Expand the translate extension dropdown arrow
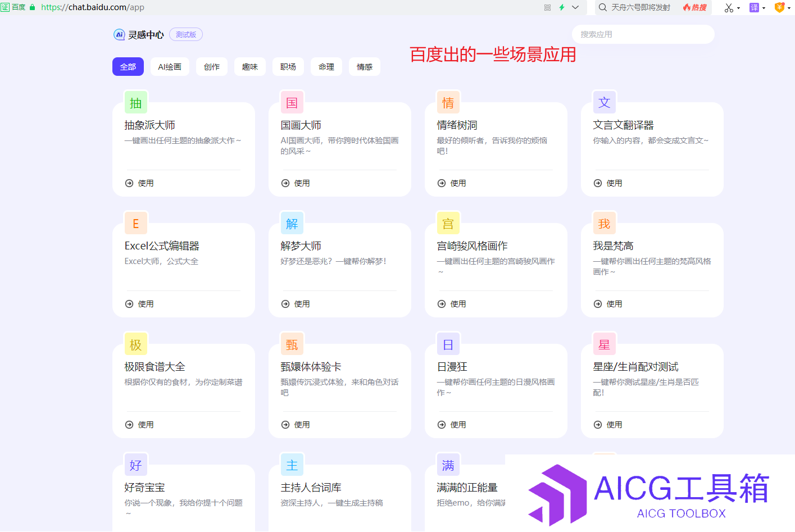795x532 pixels. click(764, 8)
